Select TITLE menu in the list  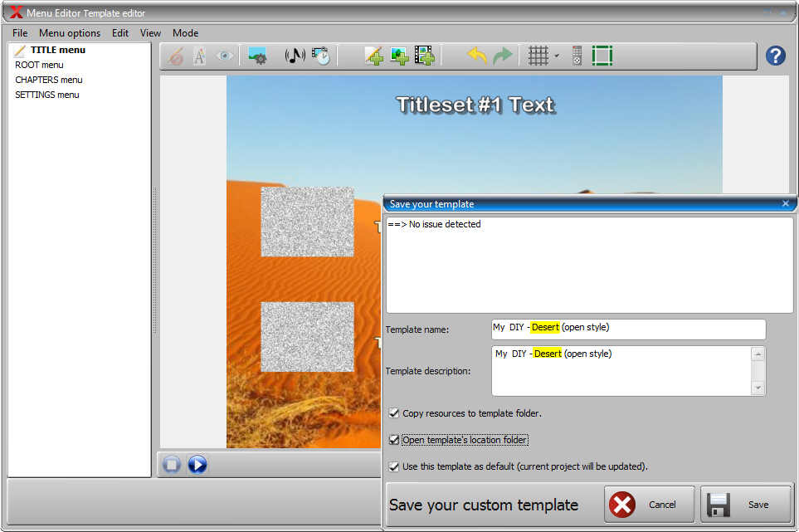click(x=57, y=50)
